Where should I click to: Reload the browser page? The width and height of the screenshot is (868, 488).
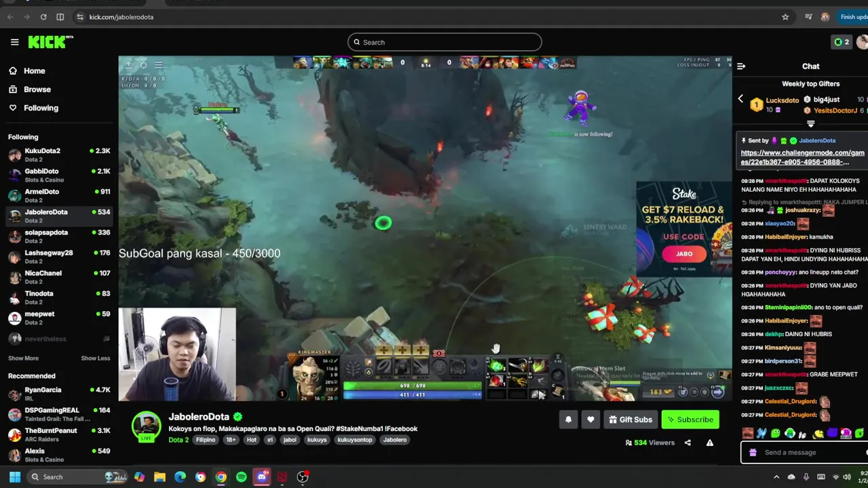43,17
